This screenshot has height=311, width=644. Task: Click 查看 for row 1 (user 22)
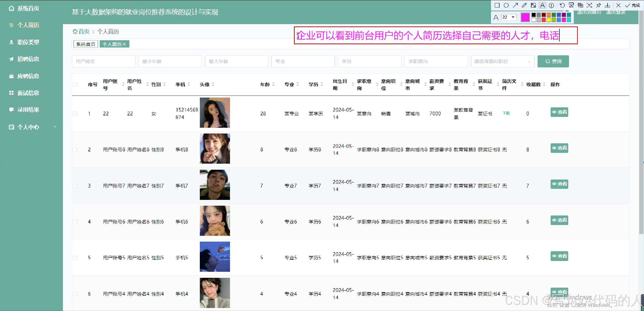click(559, 112)
